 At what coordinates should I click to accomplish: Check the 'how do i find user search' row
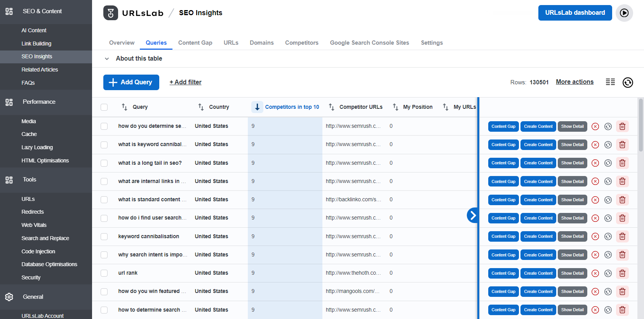tap(104, 218)
